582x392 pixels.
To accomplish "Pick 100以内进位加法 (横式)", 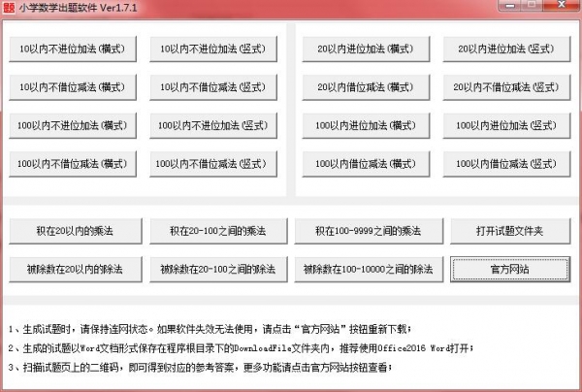I will (366, 125).
